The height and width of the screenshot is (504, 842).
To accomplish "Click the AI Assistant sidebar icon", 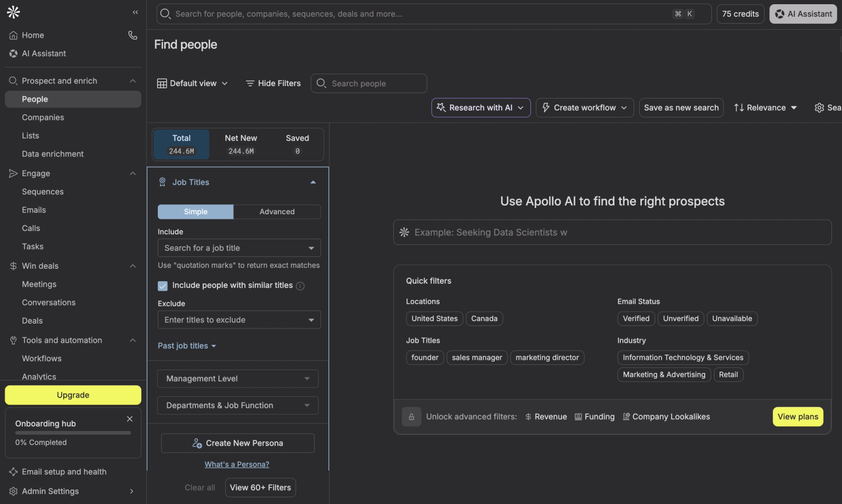I will [13, 54].
